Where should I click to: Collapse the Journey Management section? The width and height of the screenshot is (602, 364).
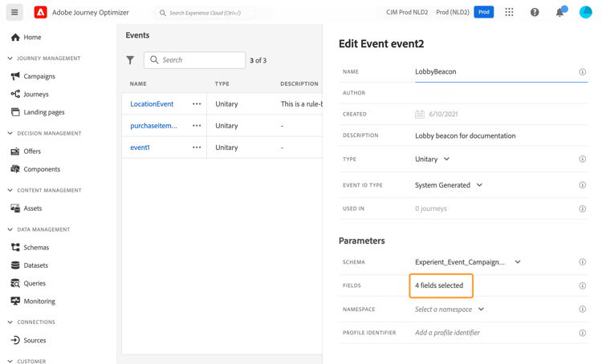coord(10,59)
